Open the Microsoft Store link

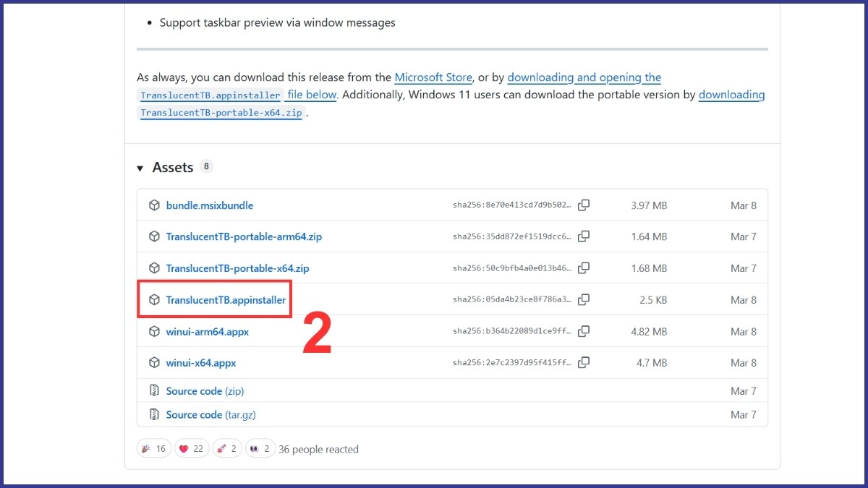[x=433, y=77]
